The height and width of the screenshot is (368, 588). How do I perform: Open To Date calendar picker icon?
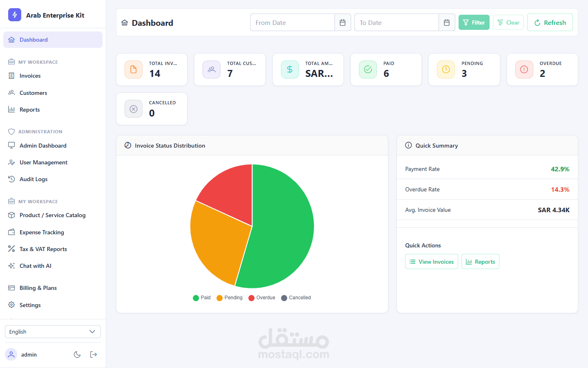click(x=447, y=22)
